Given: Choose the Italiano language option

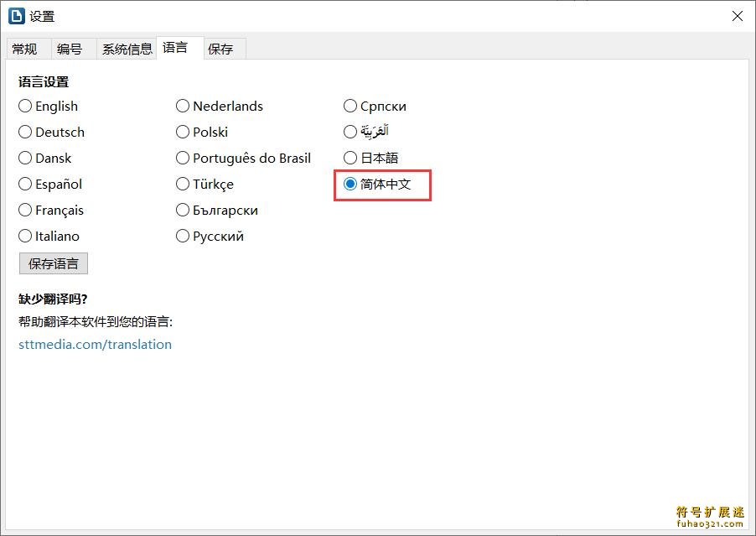Looking at the screenshot, I should [x=49, y=237].
